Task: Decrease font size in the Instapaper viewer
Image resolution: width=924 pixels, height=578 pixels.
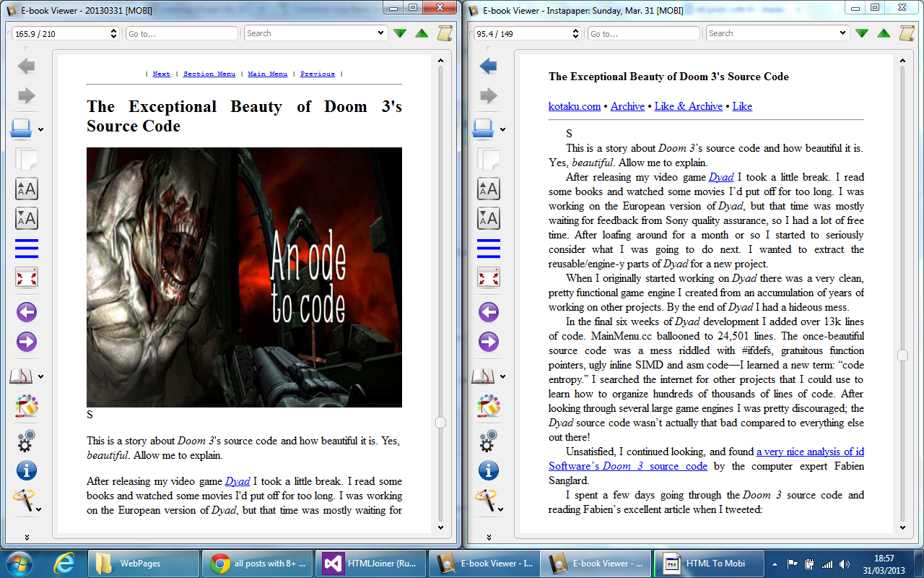Action: (489, 218)
